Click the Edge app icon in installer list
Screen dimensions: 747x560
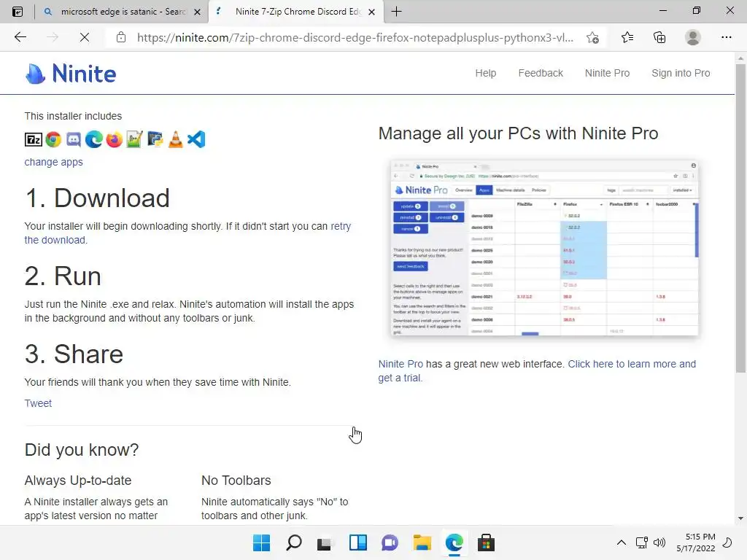tap(94, 139)
